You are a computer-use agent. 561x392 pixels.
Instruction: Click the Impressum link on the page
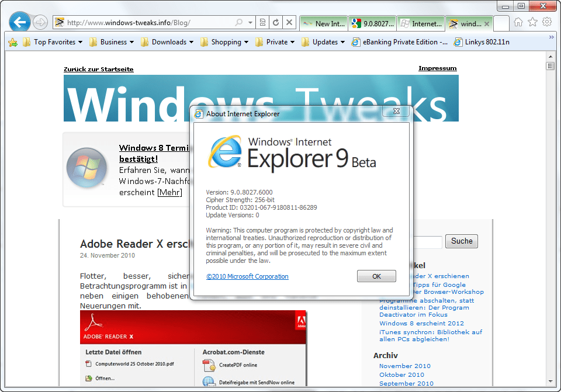[x=437, y=68]
